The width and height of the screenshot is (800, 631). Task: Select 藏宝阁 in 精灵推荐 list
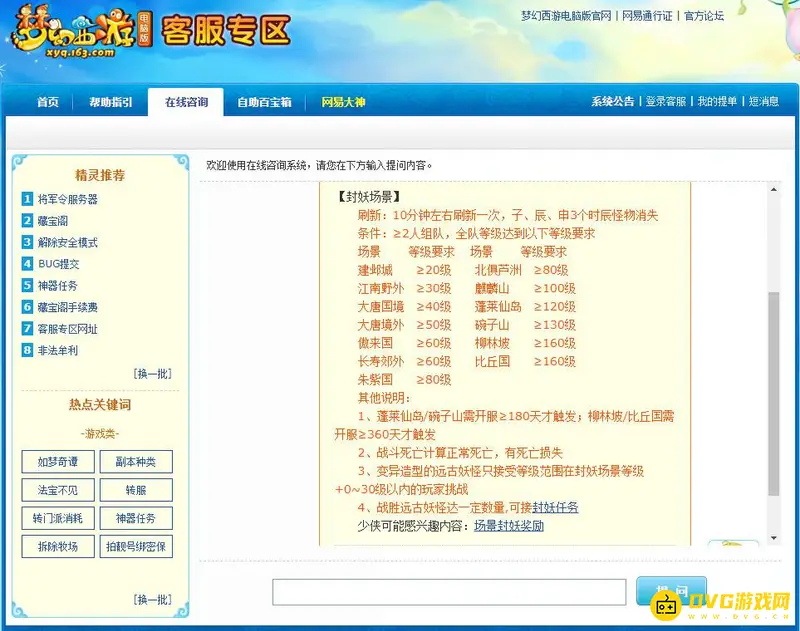pyautogui.click(x=53, y=221)
